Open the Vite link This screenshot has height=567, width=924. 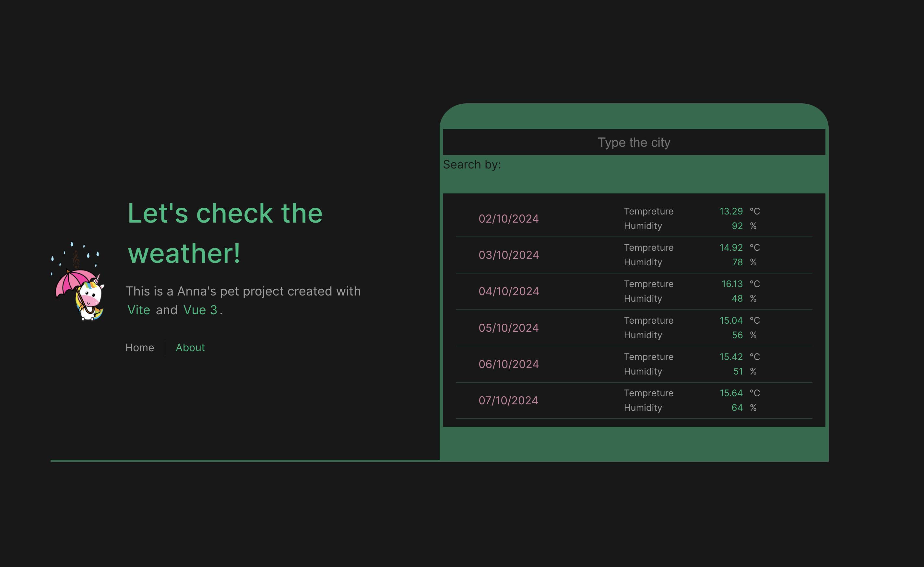138,310
